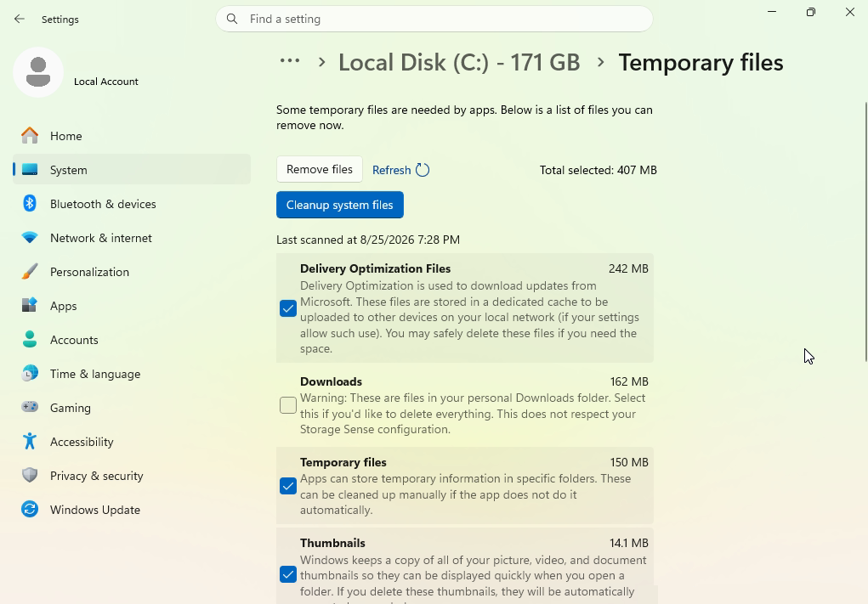Click the Time & language globe icon
The width and height of the screenshot is (868, 604).
point(30,373)
